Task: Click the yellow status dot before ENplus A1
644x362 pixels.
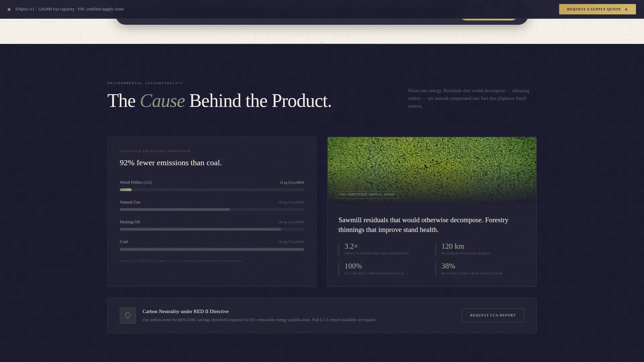Action: tap(9, 9)
